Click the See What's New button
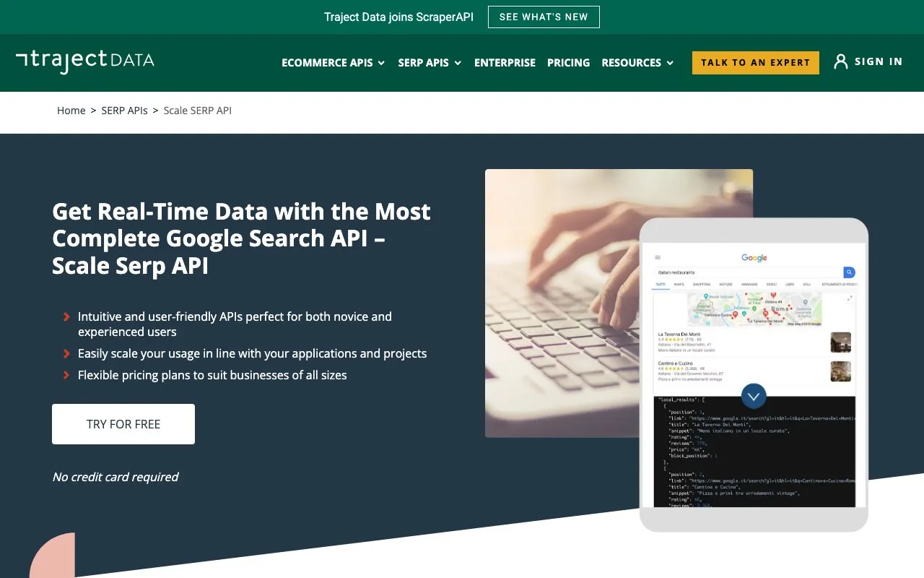Screen dimensions: 924x578 click(x=544, y=17)
